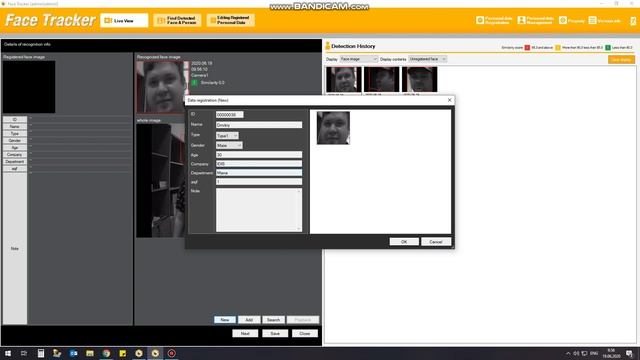Open the Version info icon
This screenshot has height=360, width=640.
pyautogui.click(x=604, y=20)
